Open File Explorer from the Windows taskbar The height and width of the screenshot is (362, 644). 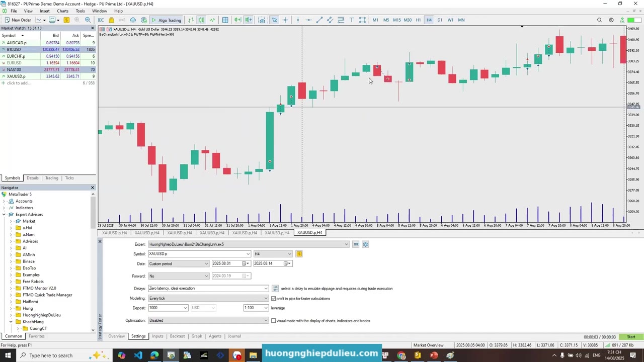253,355
